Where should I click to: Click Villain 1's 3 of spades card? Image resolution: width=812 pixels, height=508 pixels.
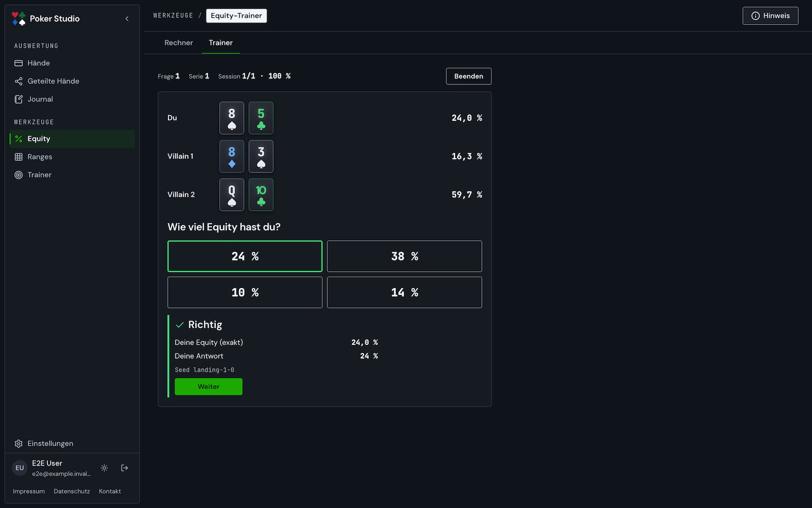click(261, 156)
